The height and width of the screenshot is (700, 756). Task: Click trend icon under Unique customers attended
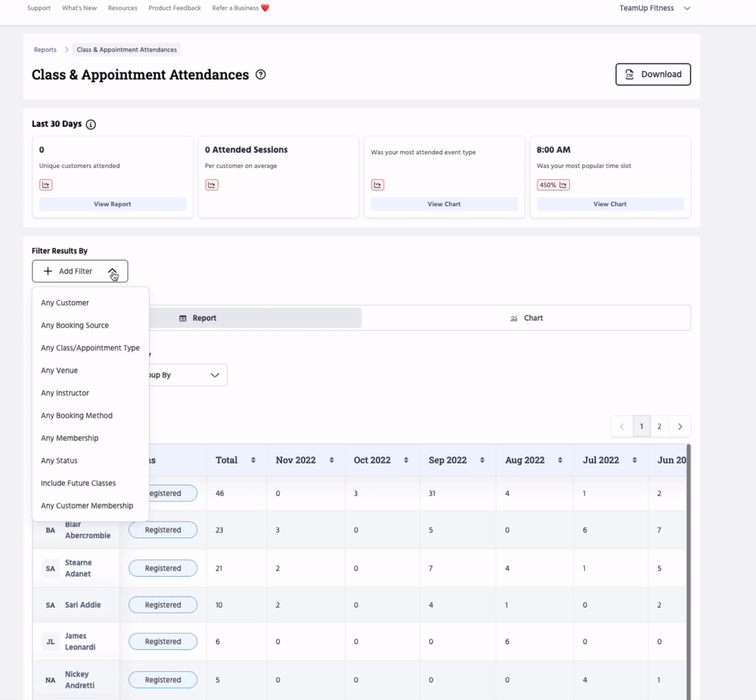[46, 185]
